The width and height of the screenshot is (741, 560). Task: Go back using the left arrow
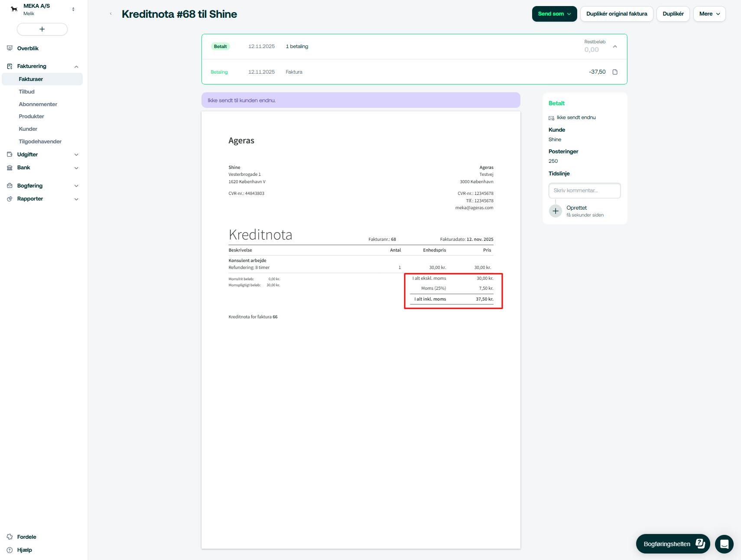(x=111, y=14)
